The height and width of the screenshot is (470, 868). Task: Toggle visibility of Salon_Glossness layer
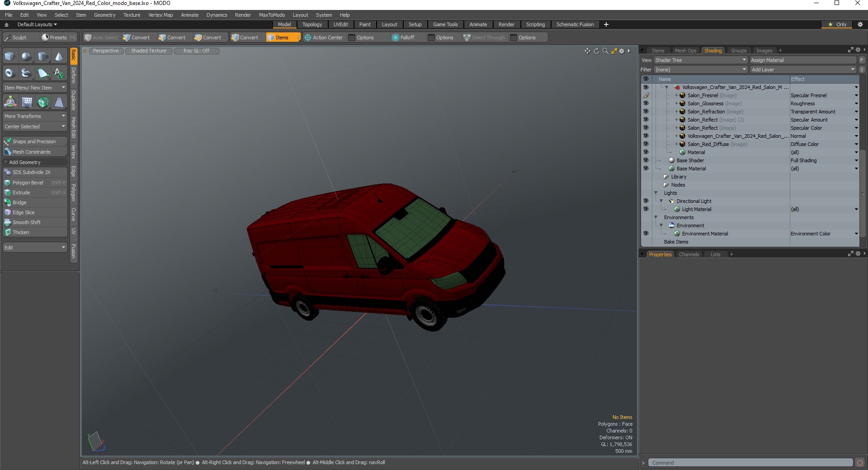[646, 103]
